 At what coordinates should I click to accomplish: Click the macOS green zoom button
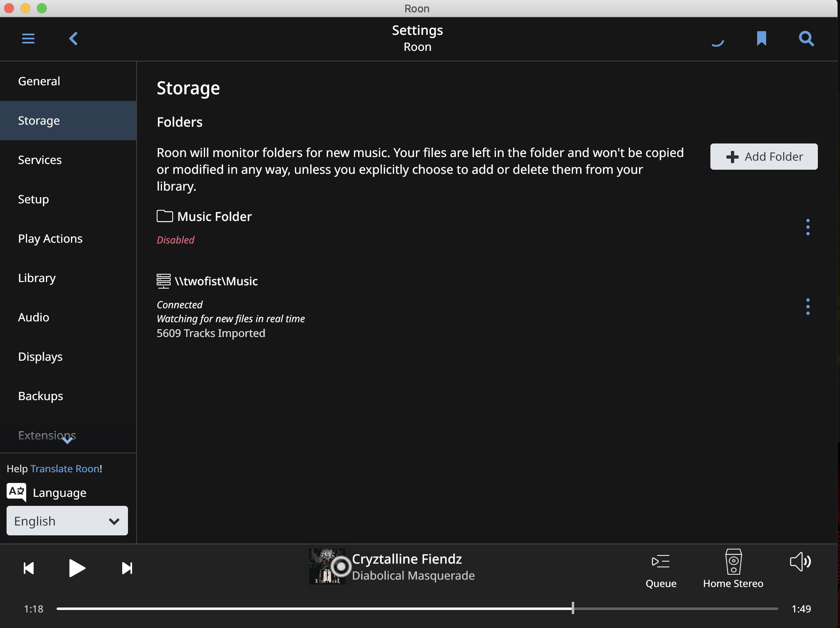[x=42, y=8]
